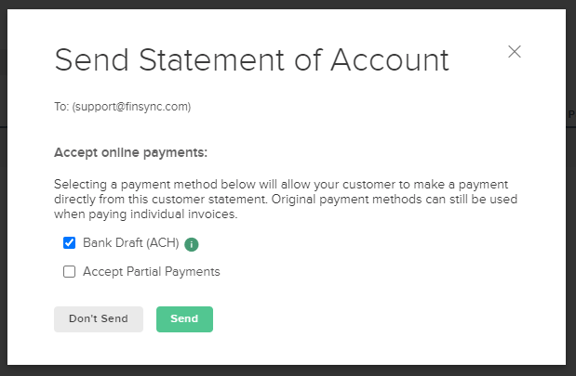Open the Bank Draft (ACH) info tooltip icon
The width and height of the screenshot is (576, 376).
pos(191,244)
